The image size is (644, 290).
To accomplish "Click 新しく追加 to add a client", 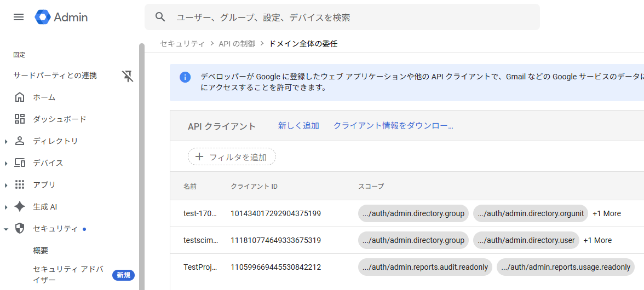I will [x=298, y=126].
